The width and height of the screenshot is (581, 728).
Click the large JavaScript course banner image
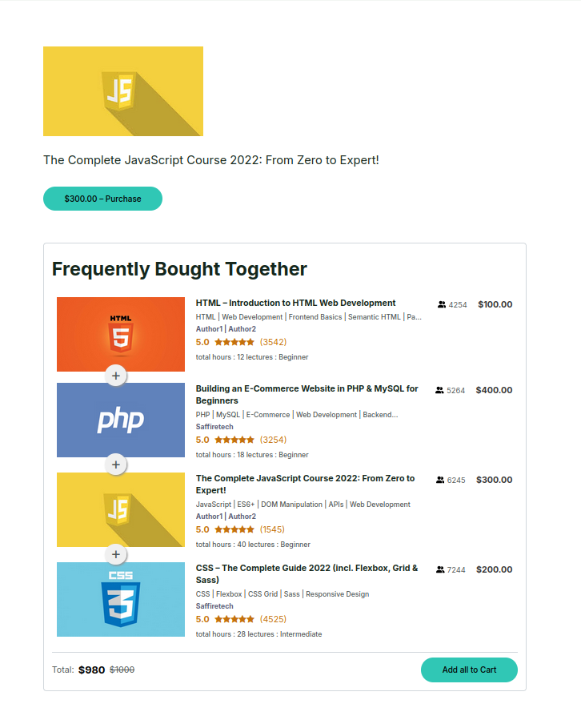(x=123, y=91)
